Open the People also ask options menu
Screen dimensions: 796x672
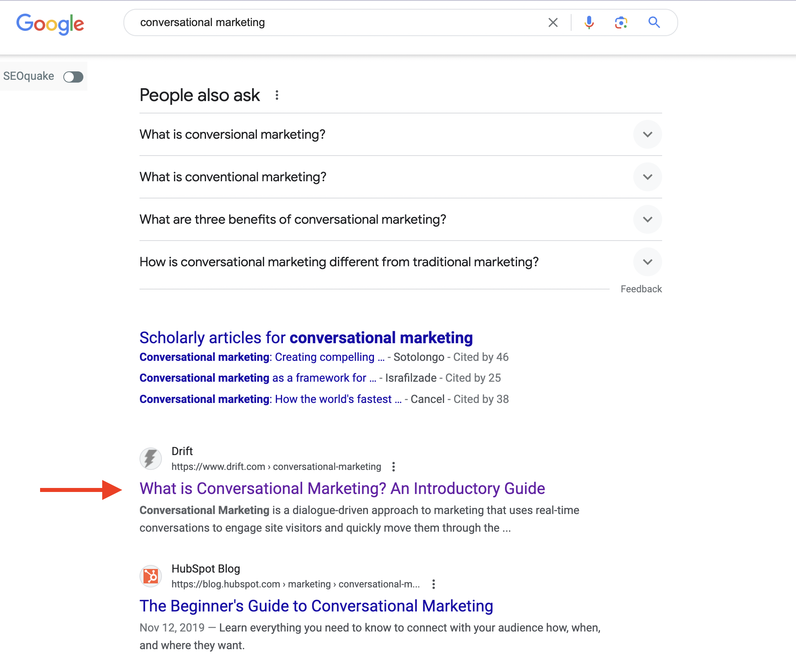pos(277,95)
